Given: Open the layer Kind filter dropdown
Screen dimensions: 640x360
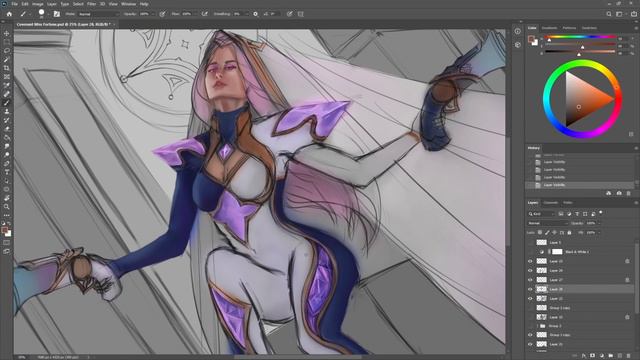Looking at the screenshot, I should tap(541, 214).
